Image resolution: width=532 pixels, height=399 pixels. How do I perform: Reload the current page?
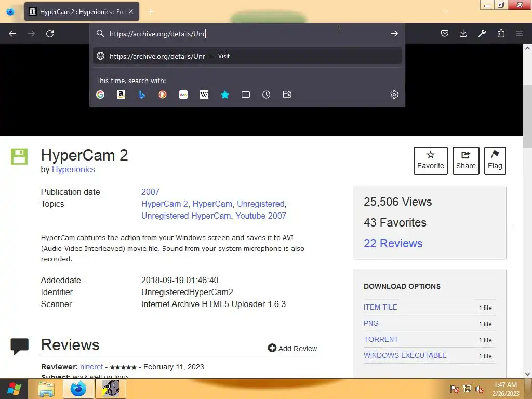click(x=50, y=34)
